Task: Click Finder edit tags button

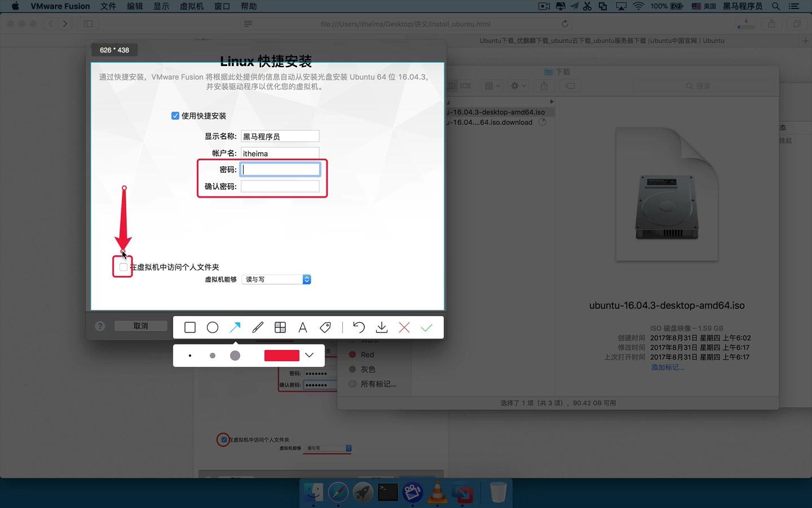Action: 570,86
